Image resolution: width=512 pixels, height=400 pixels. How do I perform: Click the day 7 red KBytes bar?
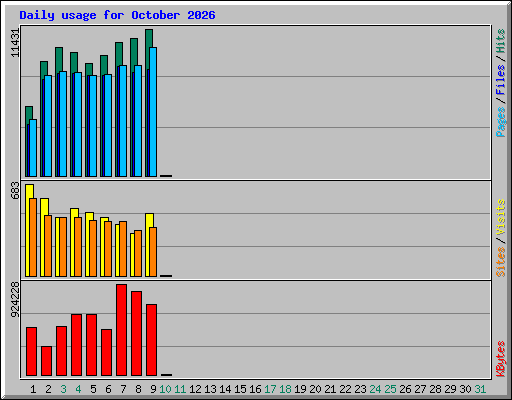click(x=121, y=330)
